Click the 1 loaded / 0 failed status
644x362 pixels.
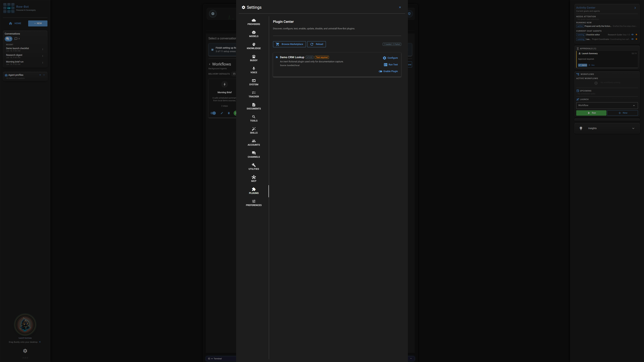click(x=392, y=44)
